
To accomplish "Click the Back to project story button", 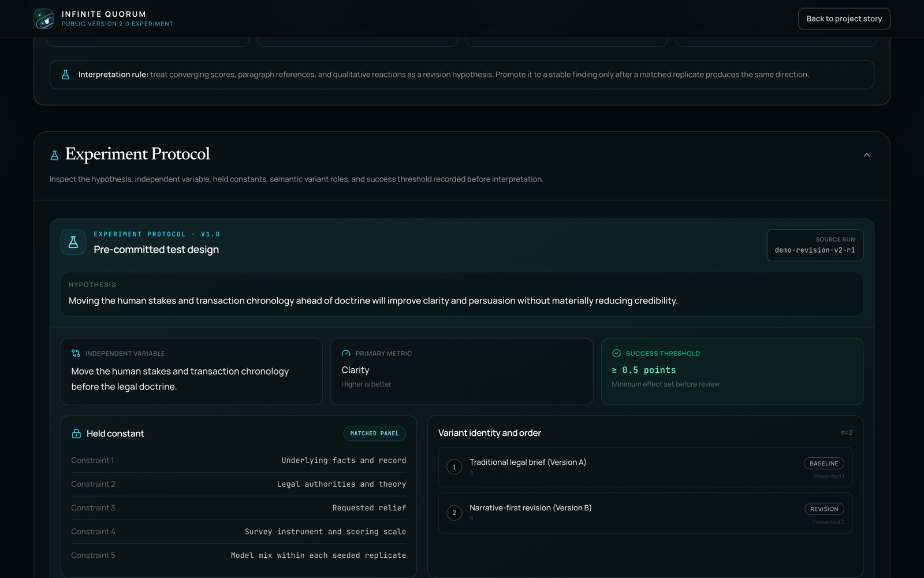I will 844,18.
